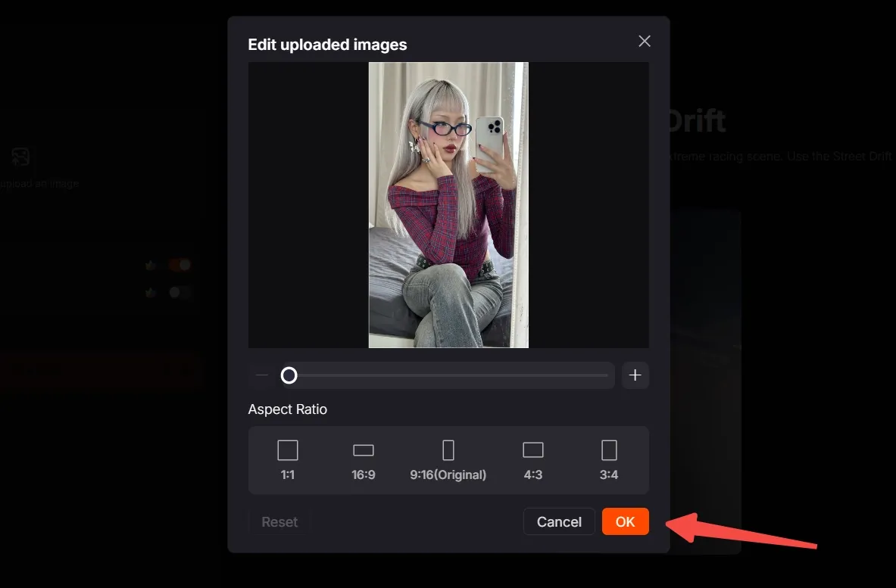Zoom out with the minus icon
This screenshot has width=896, height=588.
tap(262, 375)
